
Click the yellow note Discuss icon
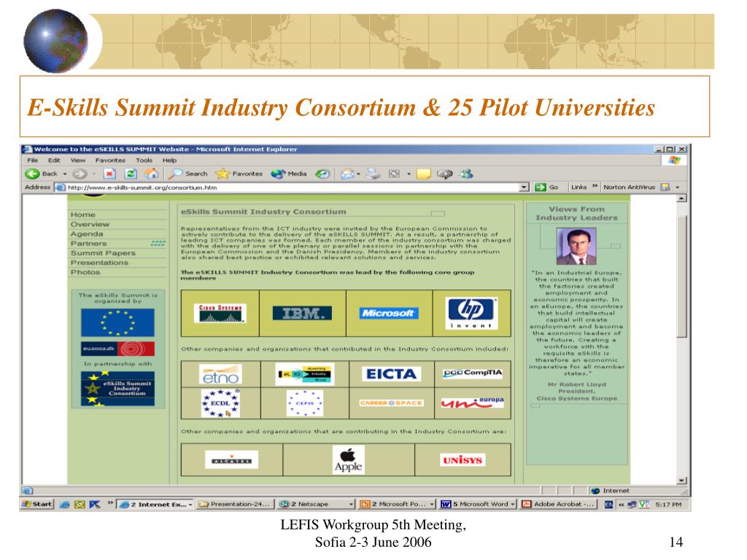click(x=424, y=174)
